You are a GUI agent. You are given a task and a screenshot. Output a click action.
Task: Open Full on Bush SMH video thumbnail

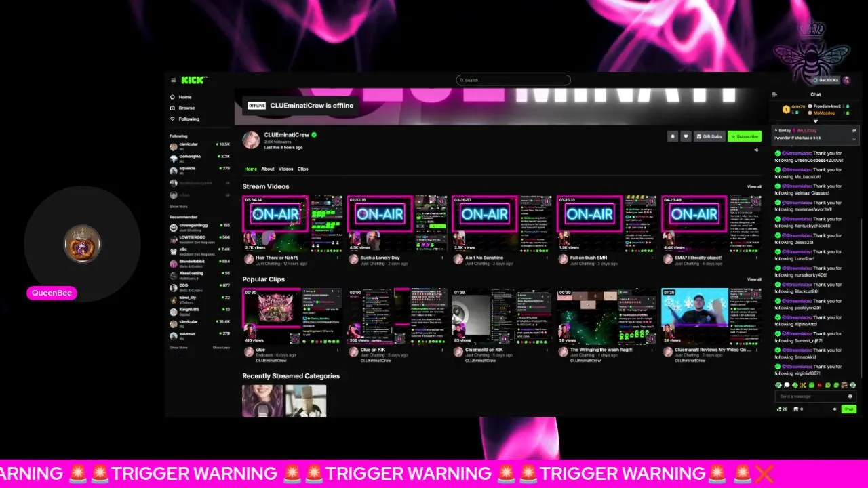607,224
